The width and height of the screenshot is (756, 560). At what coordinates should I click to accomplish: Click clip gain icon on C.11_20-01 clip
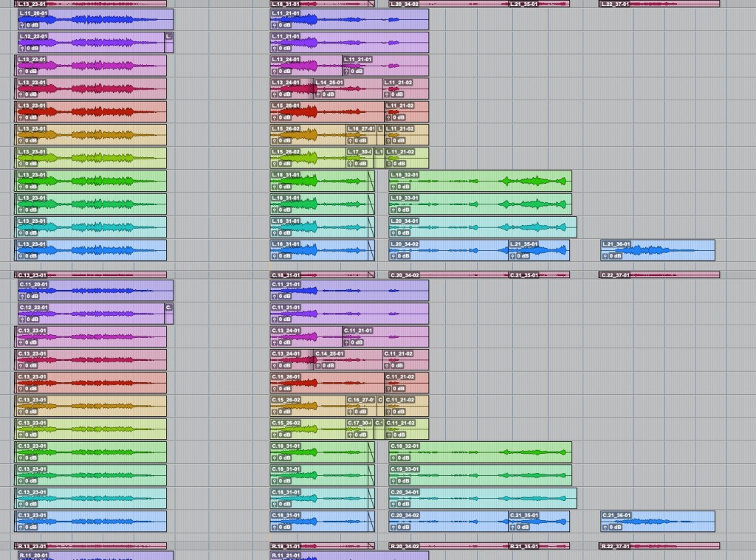[x=22, y=296]
